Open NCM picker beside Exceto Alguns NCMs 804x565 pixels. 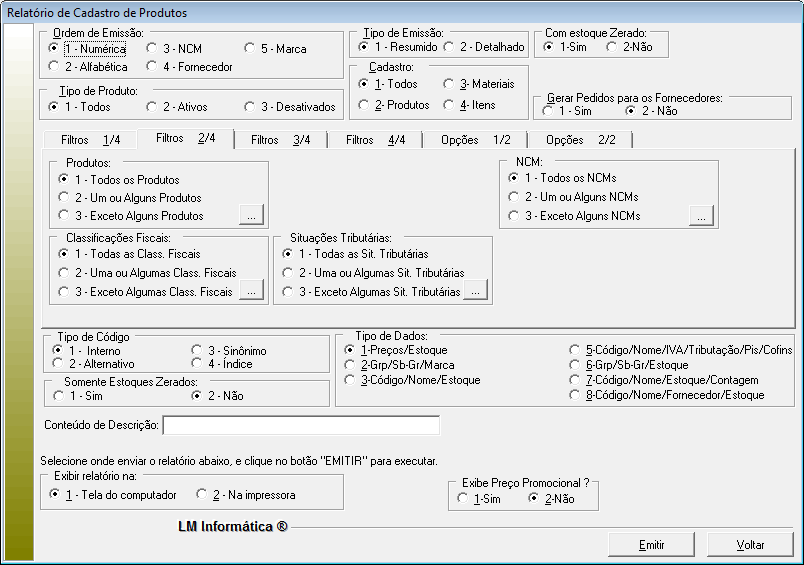coord(702,215)
